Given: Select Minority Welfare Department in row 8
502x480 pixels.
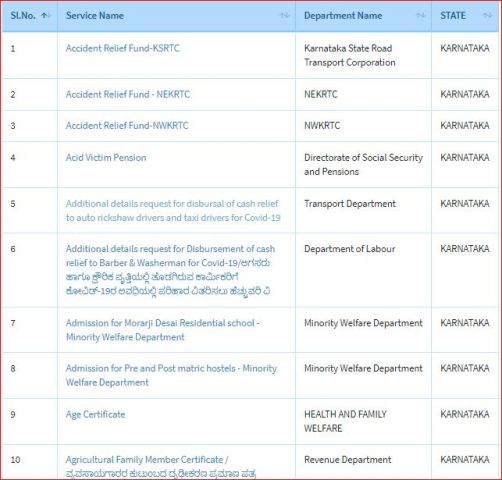Looking at the screenshot, I should point(363,375).
